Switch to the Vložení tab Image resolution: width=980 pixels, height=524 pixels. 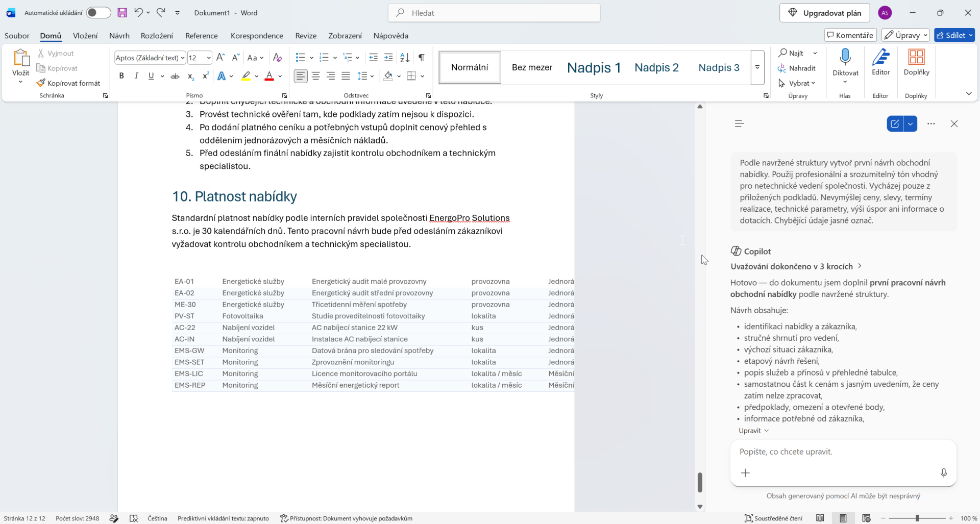pos(85,36)
